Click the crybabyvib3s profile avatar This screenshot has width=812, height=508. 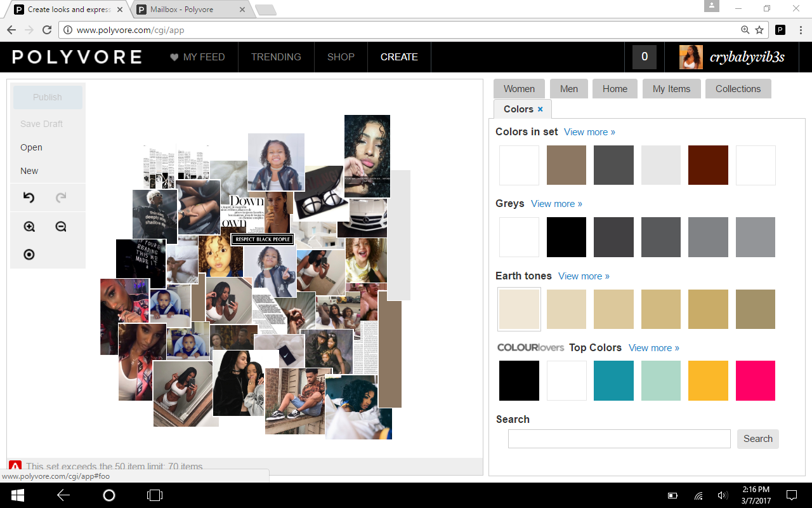(691, 57)
